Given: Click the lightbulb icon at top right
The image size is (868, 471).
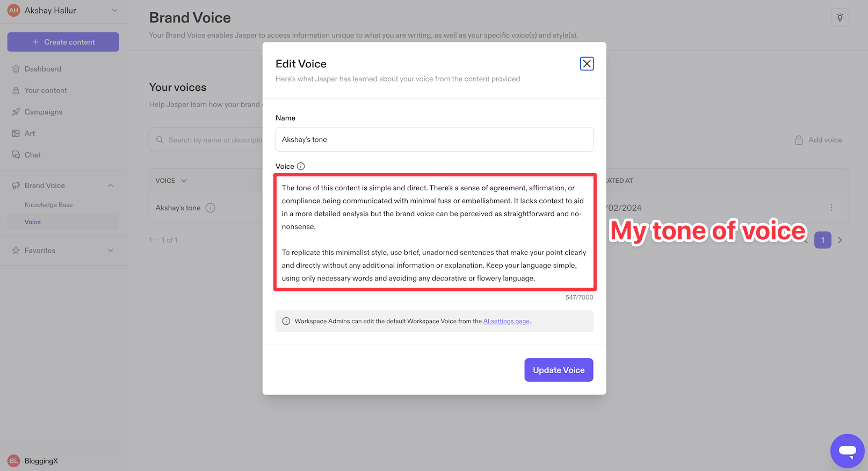Looking at the screenshot, I should tap(840, 18).
